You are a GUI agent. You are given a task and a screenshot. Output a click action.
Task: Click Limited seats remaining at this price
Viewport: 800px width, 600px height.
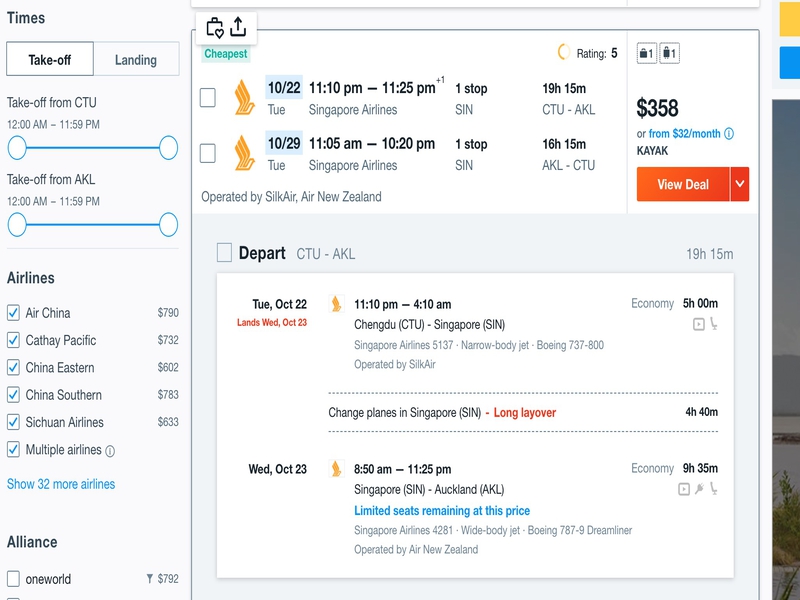tap(442, 511)
